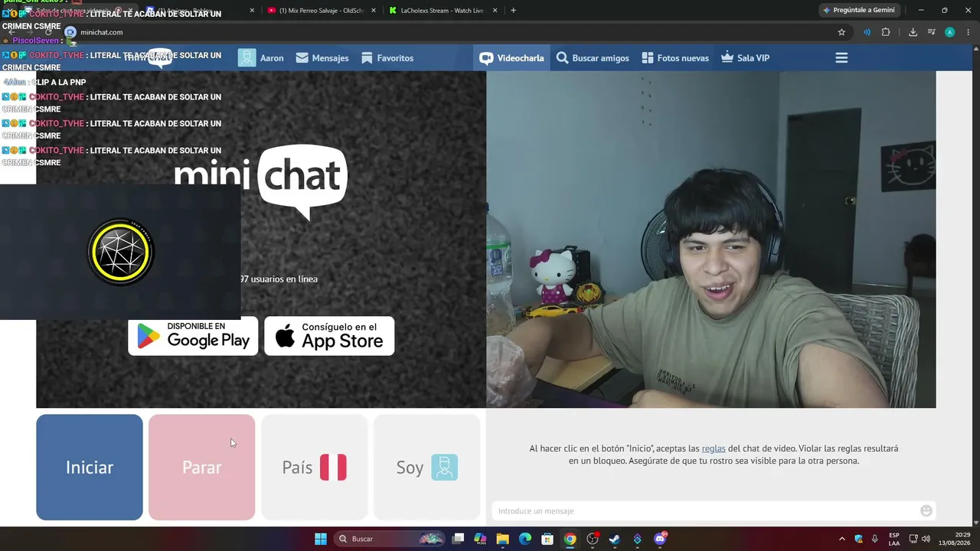
Task: Click the Iniciar button
Action: pyautogui.click(x=90, y=468)
